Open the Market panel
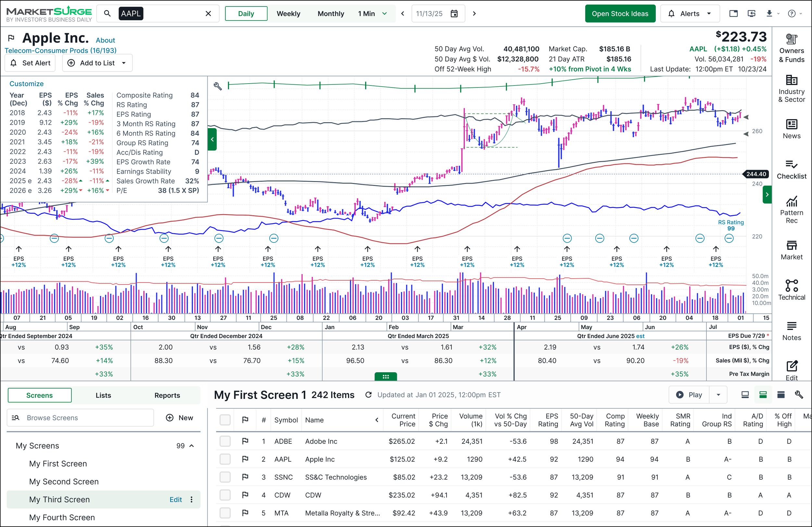The image size is (812, 527). (791, 250)
